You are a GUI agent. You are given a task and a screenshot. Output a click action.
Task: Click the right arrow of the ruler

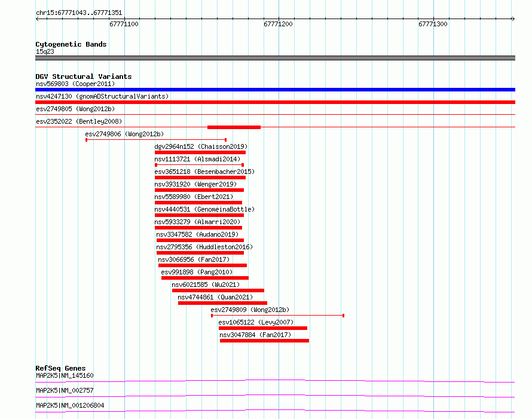click(513, 19)
